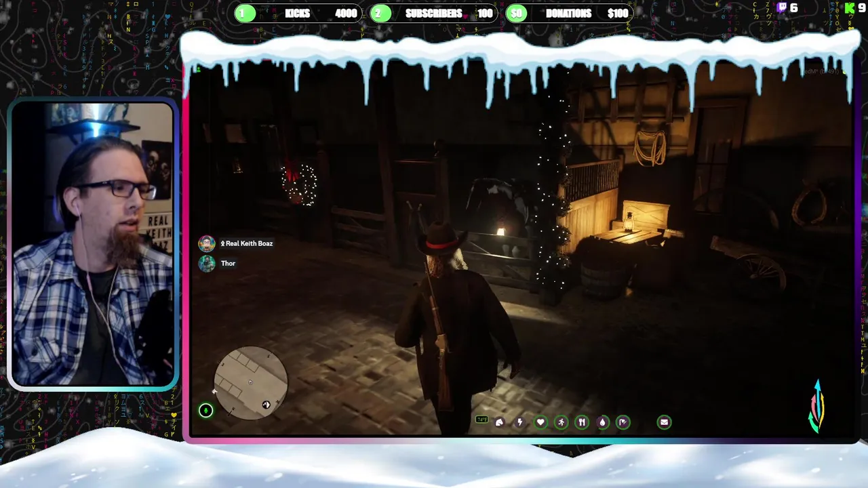Screen dimensions: 868x488
Task: Click the green microphone voice indicator
Action: (205, 410)
